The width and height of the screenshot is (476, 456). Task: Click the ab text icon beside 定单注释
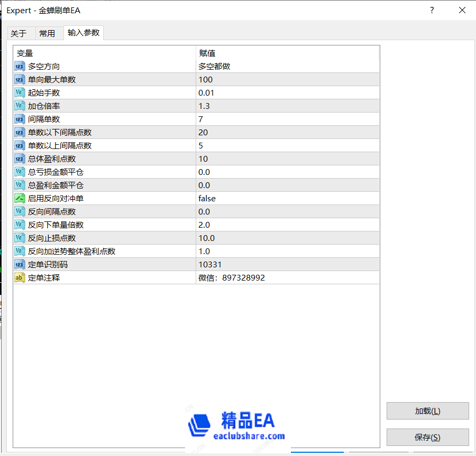(20, 277)
